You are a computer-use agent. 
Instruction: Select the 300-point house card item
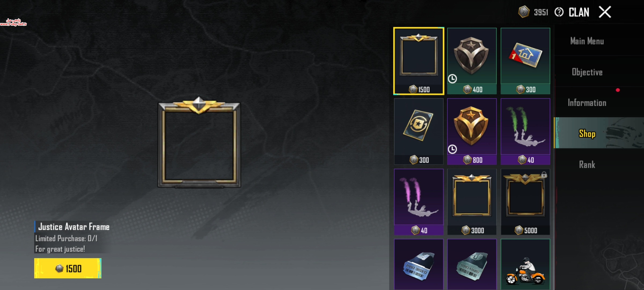click(x=525, y=61)
